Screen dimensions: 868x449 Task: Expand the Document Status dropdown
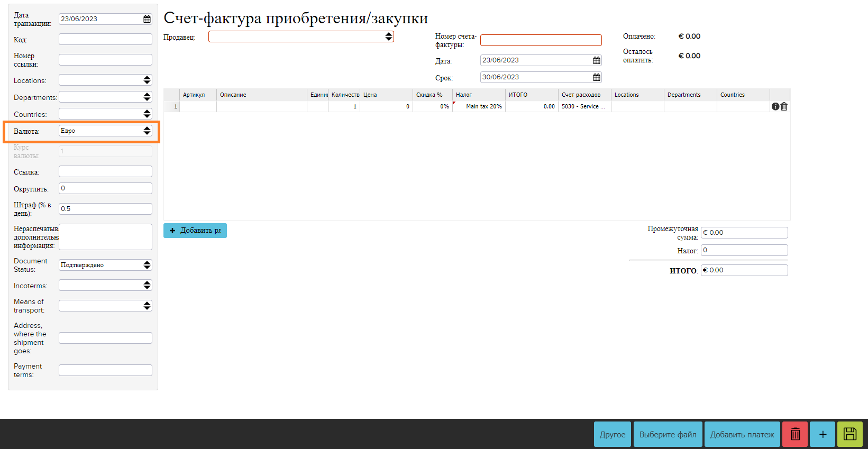pos(105,265)
